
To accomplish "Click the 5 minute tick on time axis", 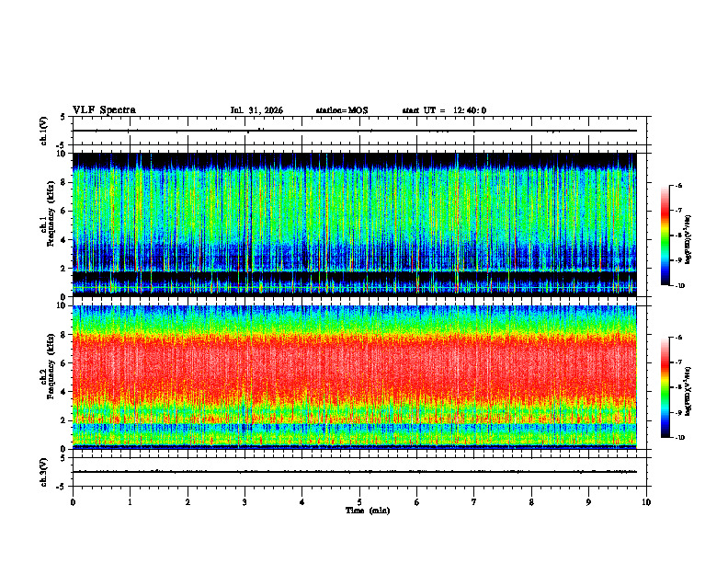I will tap(359, 502).
